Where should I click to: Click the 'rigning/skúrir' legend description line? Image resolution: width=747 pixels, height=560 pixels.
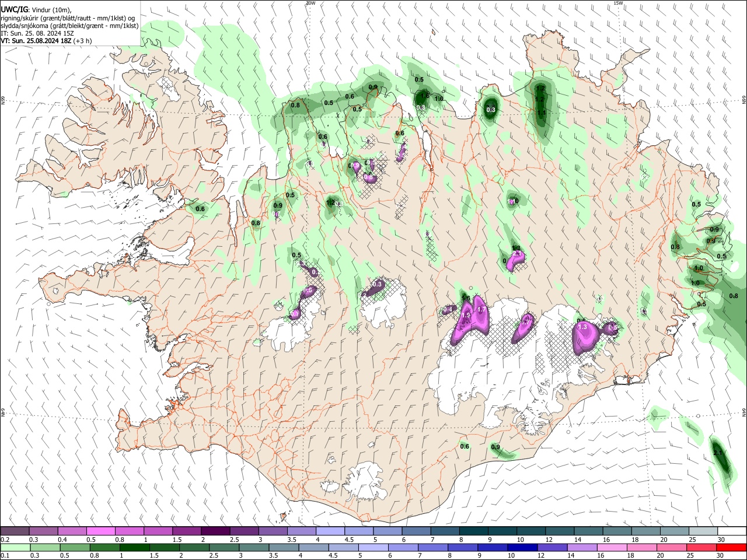(68, 17)
